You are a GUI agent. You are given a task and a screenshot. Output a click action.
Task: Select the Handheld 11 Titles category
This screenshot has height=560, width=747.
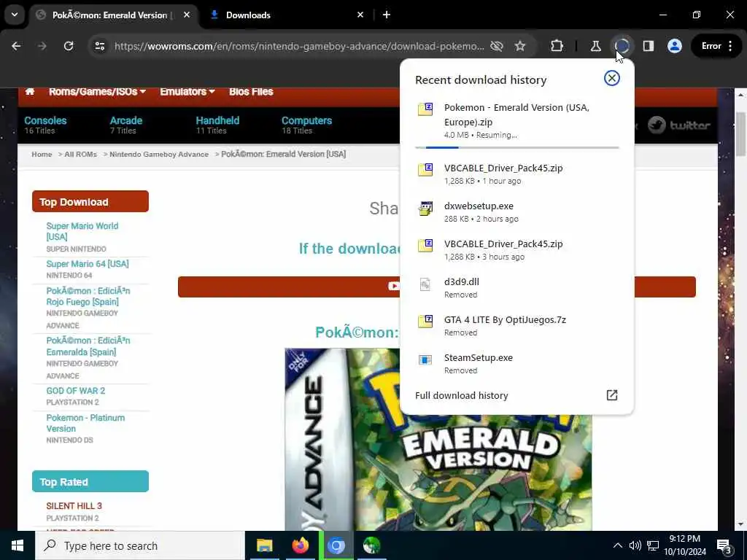tap(217, 125)
